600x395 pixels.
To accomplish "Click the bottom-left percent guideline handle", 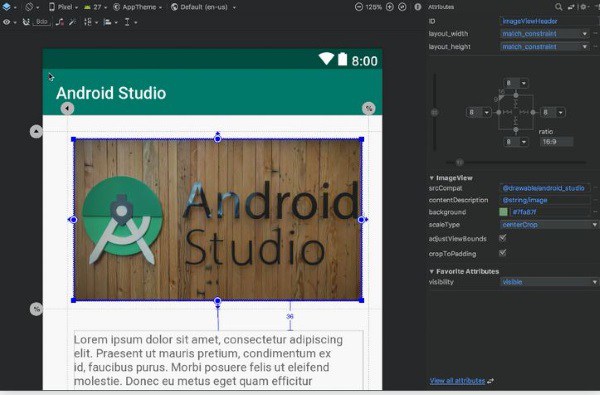I will coord(36,309).
